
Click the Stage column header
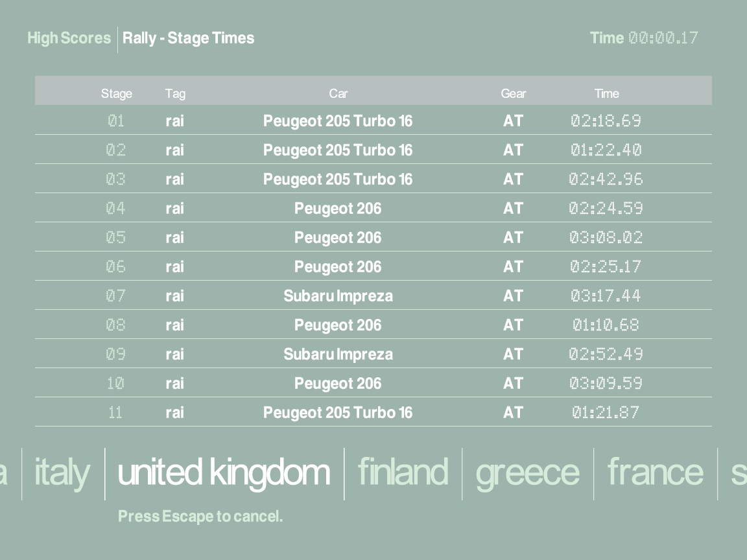[x=117, y=94]
